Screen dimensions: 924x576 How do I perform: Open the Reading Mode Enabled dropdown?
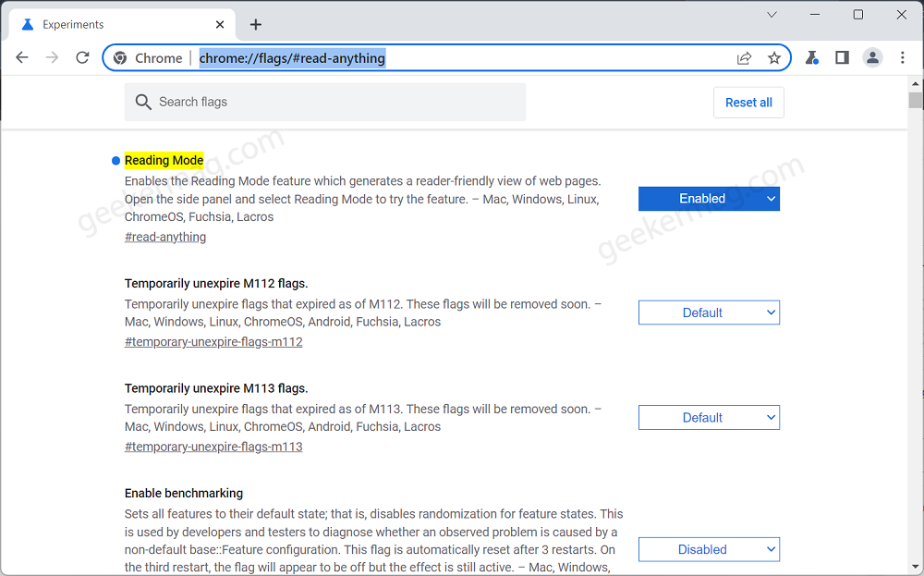coord(709,199)
